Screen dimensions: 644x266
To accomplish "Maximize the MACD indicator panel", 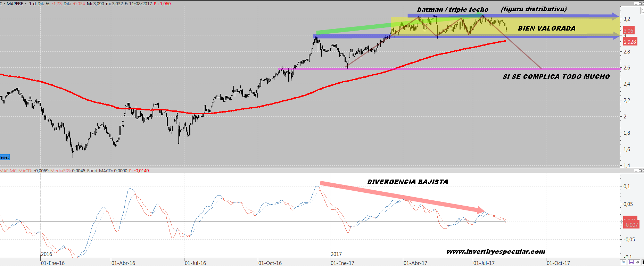I will [x=641, y=171].
